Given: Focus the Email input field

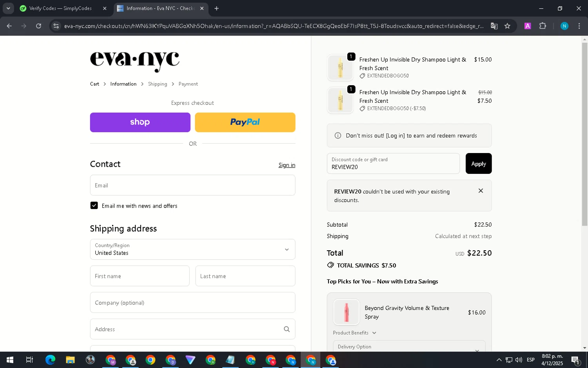Looking at the screenshot, I should (x=192, y=185).
